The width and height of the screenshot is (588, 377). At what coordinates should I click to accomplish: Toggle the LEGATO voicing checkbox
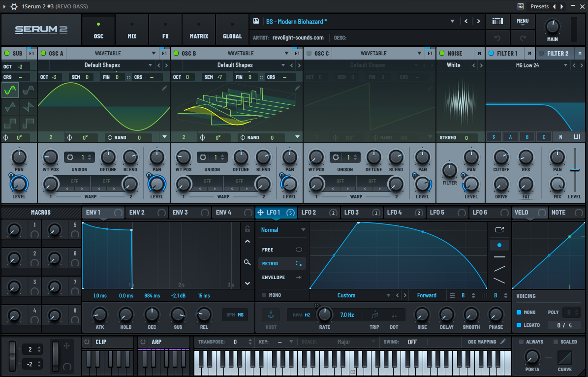tap(519, 325)
